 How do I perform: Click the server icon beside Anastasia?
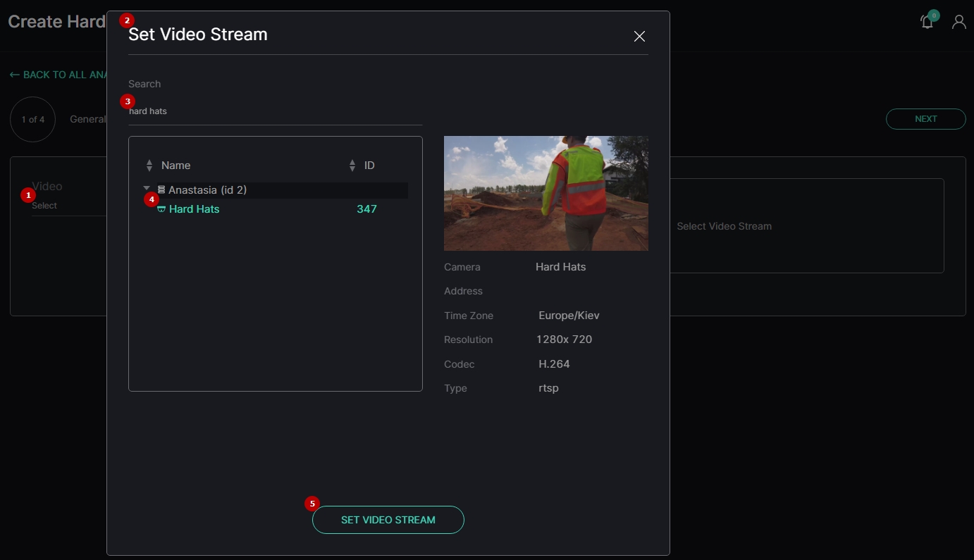point(161,189)
